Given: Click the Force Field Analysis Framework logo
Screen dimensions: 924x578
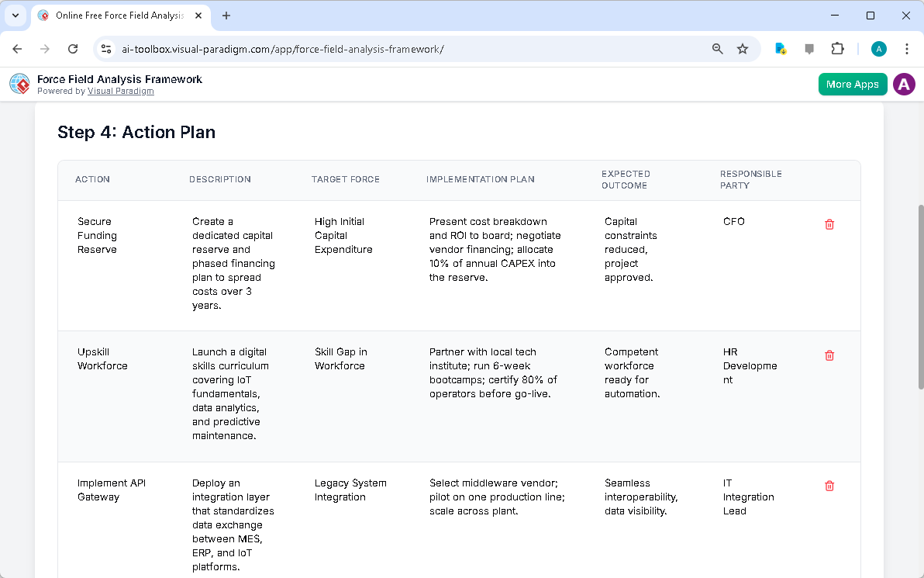Looking at the screenshot, I should (19, 84).
